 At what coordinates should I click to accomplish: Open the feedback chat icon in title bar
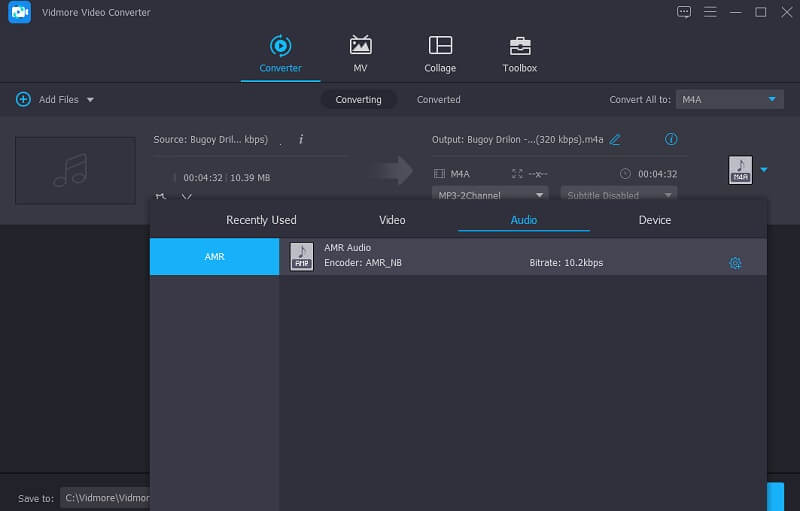pos(684,12)
